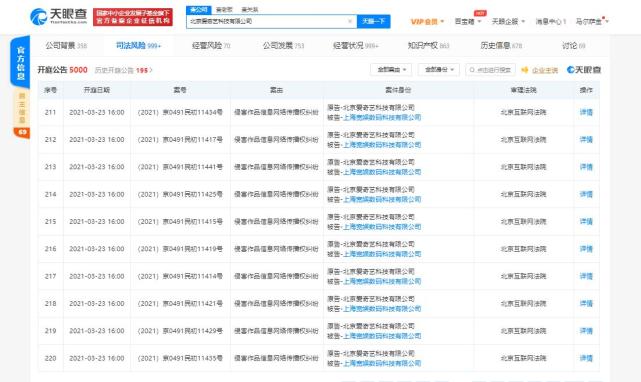Open the defendant company link in row 211
The height and width of the screenshot is (382, 641).
click(x=382, y=118)
